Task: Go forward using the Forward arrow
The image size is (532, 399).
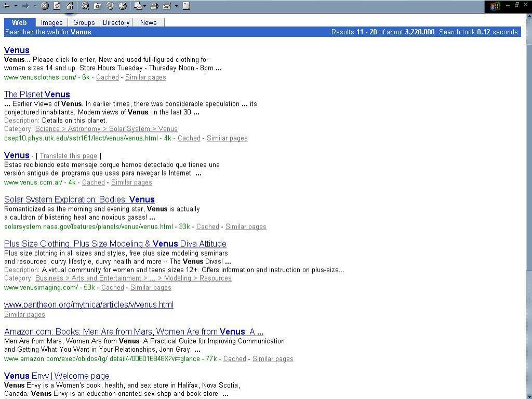Action: pos(25,6)
